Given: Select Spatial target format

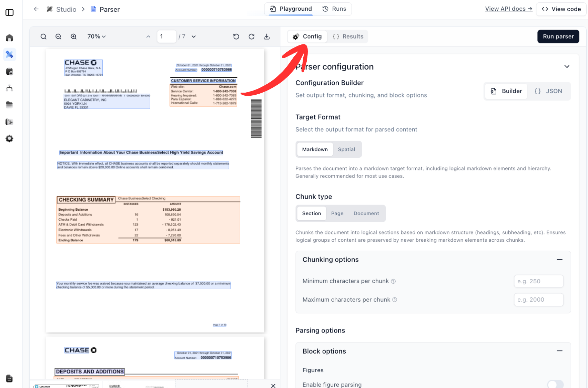Looking at the screenshot, I should (346, 149).
